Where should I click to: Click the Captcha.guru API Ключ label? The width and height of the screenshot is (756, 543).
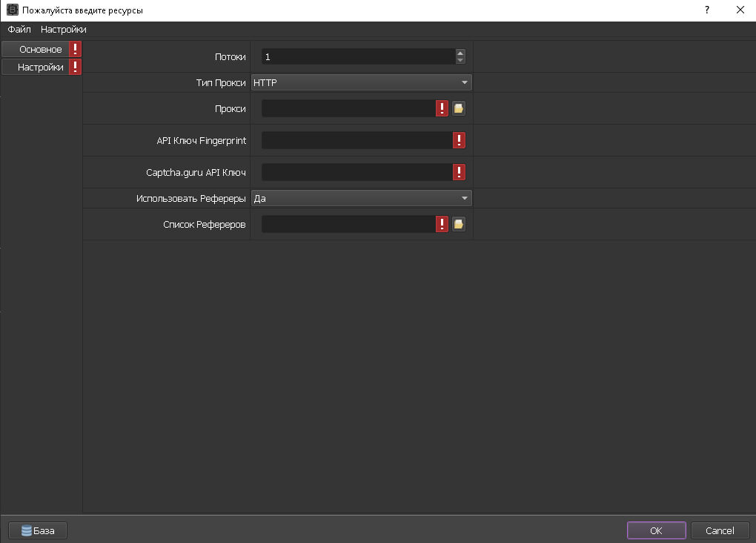[x=196, y=173]
